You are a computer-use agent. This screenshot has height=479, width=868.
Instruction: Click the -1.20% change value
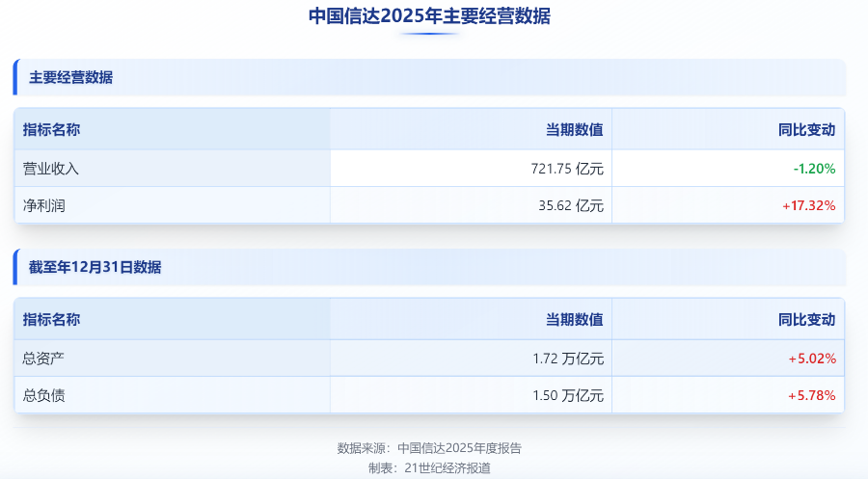[814, 169]
